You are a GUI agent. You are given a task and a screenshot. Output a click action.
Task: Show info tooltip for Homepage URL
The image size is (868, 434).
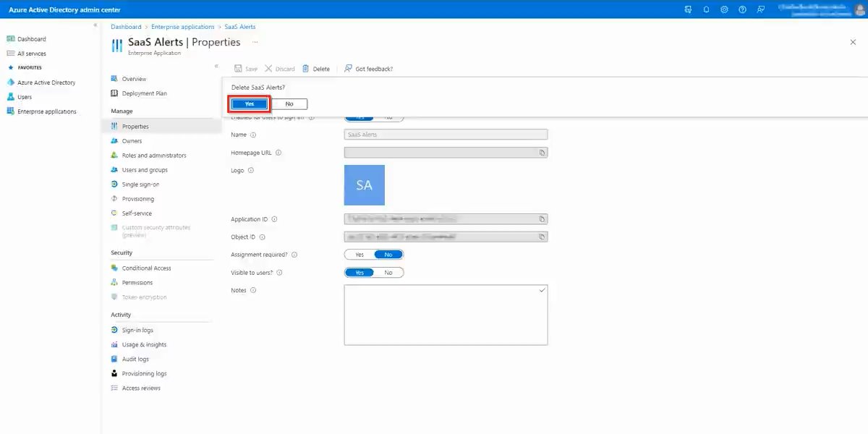coord(278,153)
